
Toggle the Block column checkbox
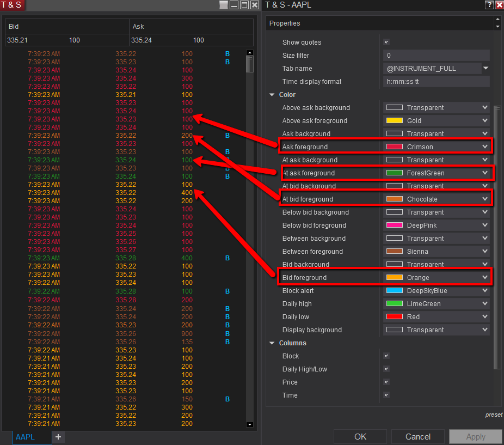click(386, 356)
